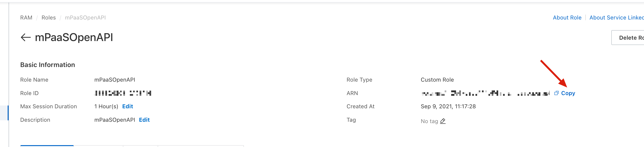Go to Roles in the breadcrumb
This screenshot has height=147, width=644.
tap(48, 18)
